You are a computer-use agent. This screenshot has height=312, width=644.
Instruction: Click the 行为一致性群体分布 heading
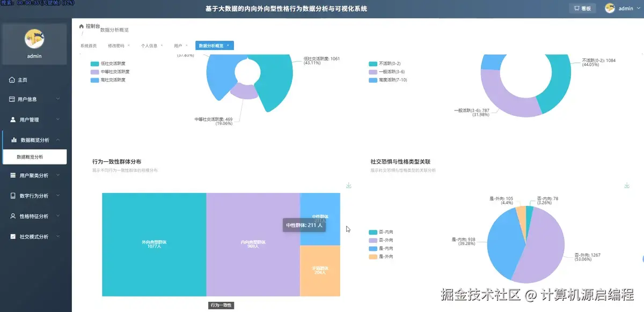(x=117, y=161)
